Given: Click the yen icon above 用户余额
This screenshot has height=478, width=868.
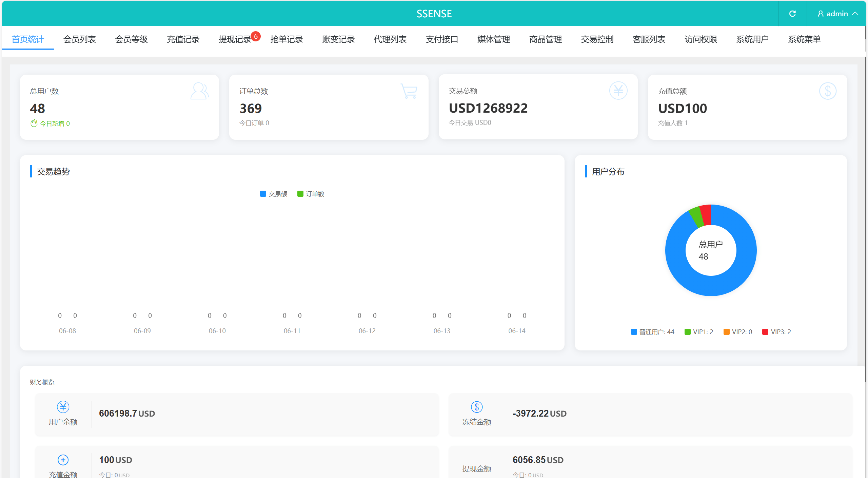Looking at the screenshot, I should [x=63, y=407].
